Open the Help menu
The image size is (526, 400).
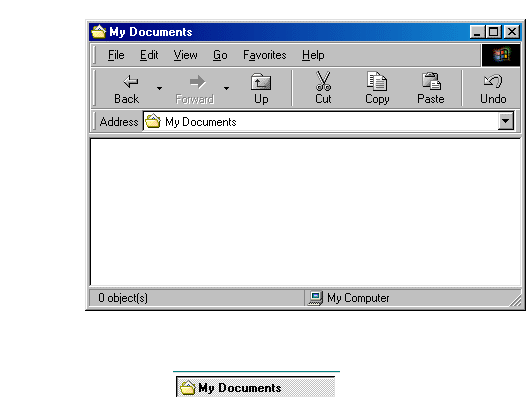[x=313, y=55]
